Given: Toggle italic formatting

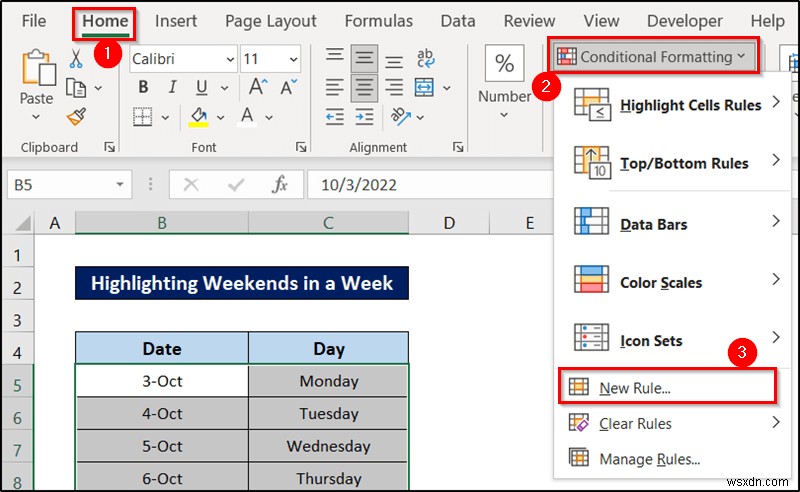Looking at the screenshot, I should tap(172, 87).
